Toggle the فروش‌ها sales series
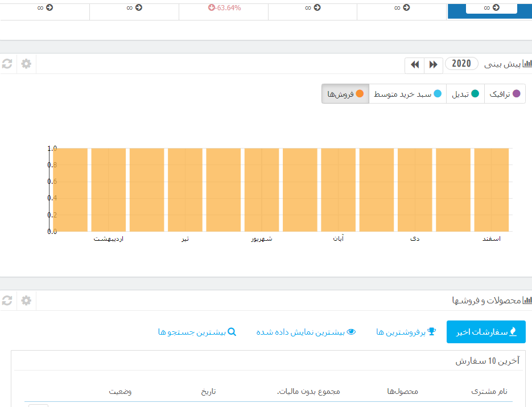 [345, 94]
